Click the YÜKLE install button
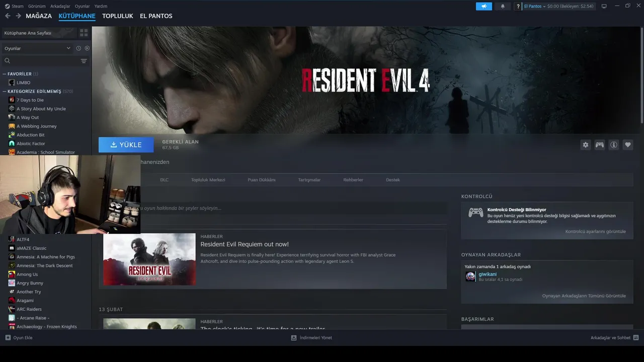The image size is (644, 362). (126, 145)
